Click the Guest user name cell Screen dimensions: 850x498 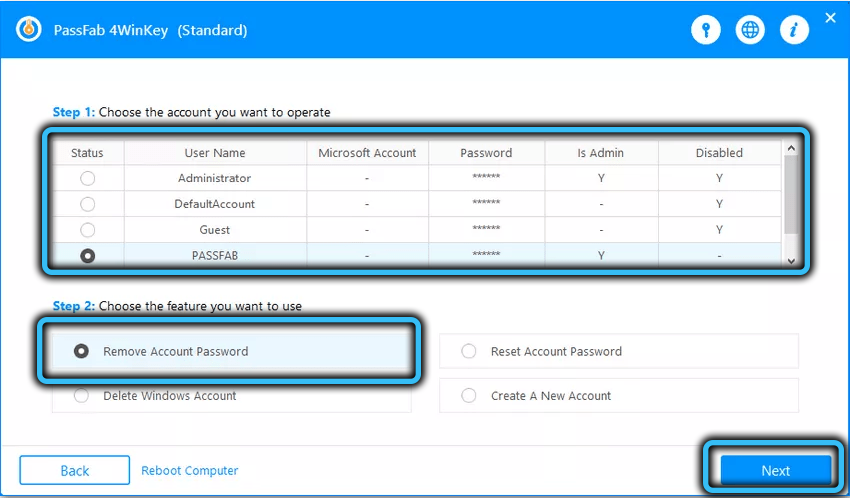(215, 230)
